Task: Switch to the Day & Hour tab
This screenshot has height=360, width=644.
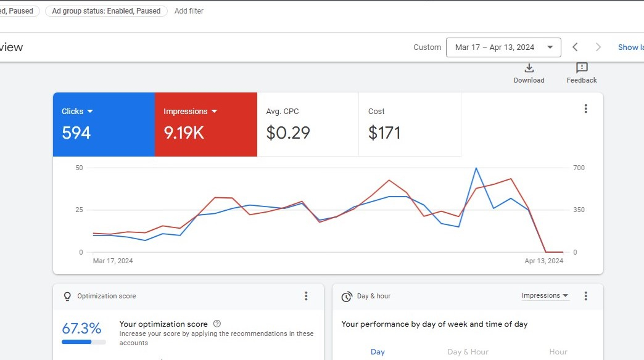Action: [468, 352]
